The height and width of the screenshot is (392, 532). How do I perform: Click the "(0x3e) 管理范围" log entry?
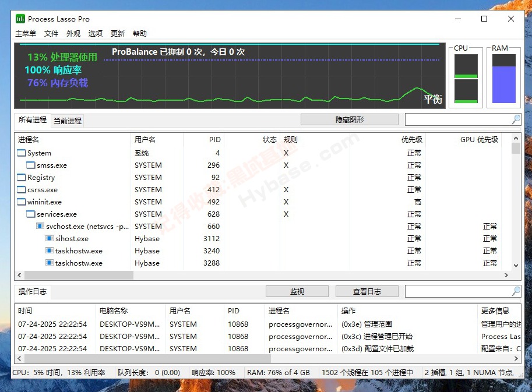click(x=367, y=324)
